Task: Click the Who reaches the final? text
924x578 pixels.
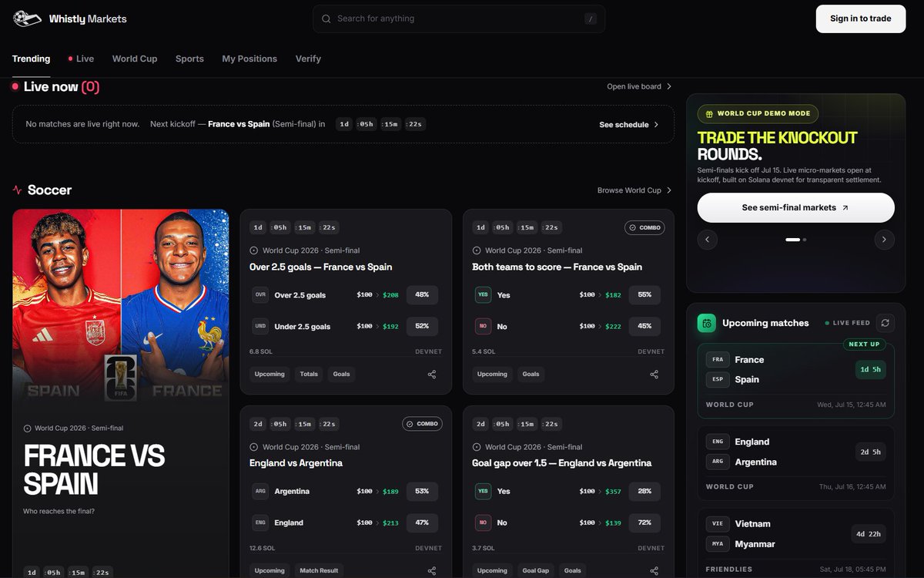Action: click(x=59, y=512)
